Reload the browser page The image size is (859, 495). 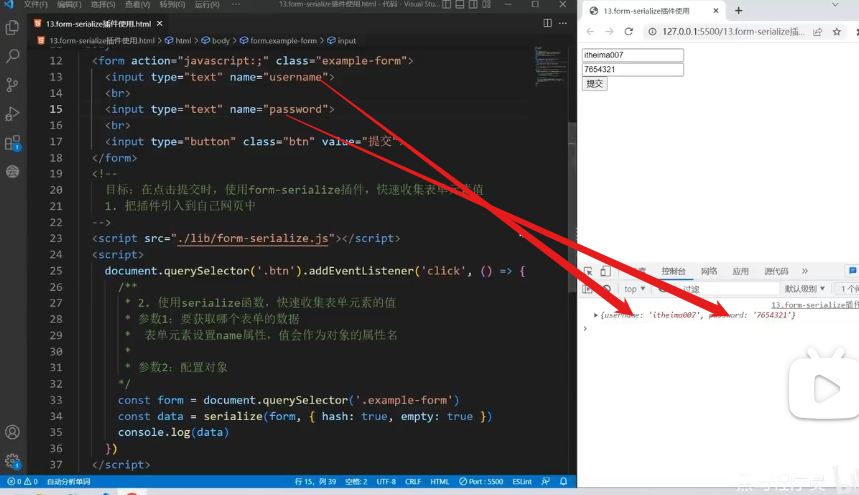pyautogui.click(x=628, y=32)
